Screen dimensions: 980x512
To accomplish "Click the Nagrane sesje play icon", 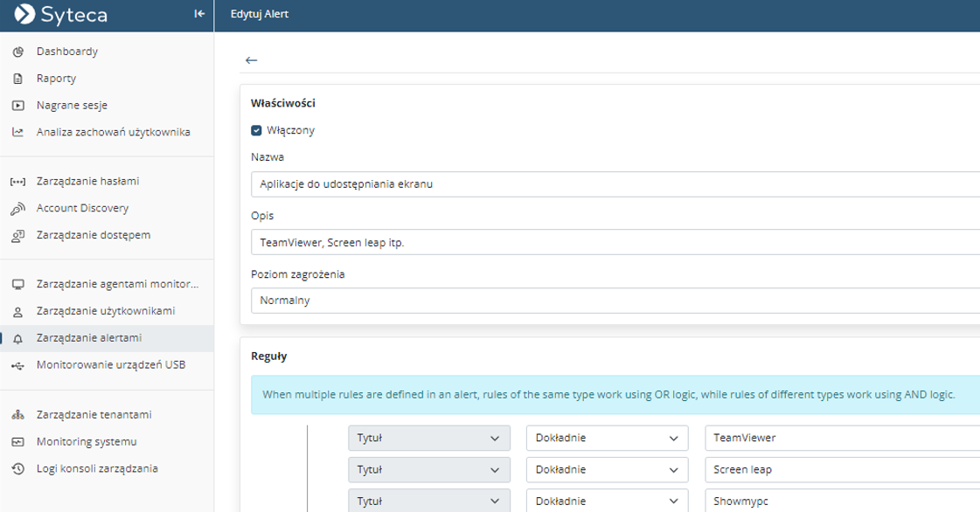I will coord(17,106).
